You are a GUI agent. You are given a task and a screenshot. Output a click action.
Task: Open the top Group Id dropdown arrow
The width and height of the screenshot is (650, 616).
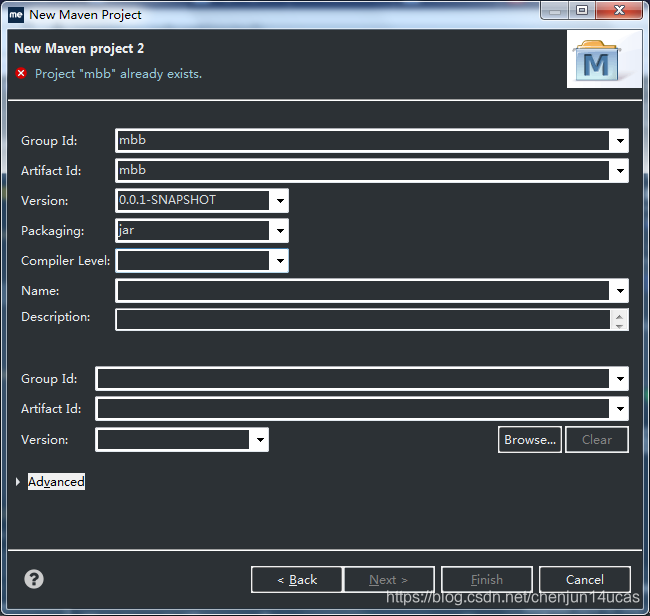tap(620, 141)
